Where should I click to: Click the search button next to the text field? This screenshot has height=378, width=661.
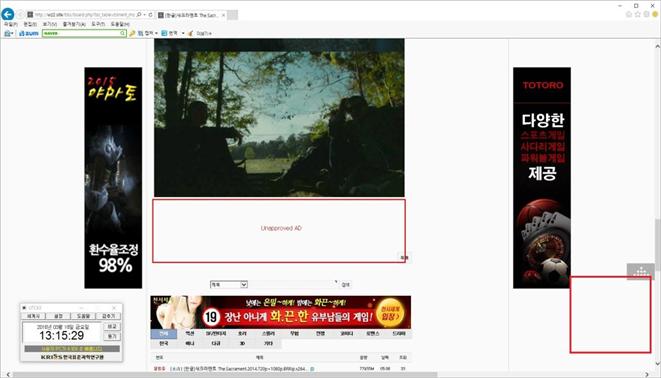[x=346, y=285]
